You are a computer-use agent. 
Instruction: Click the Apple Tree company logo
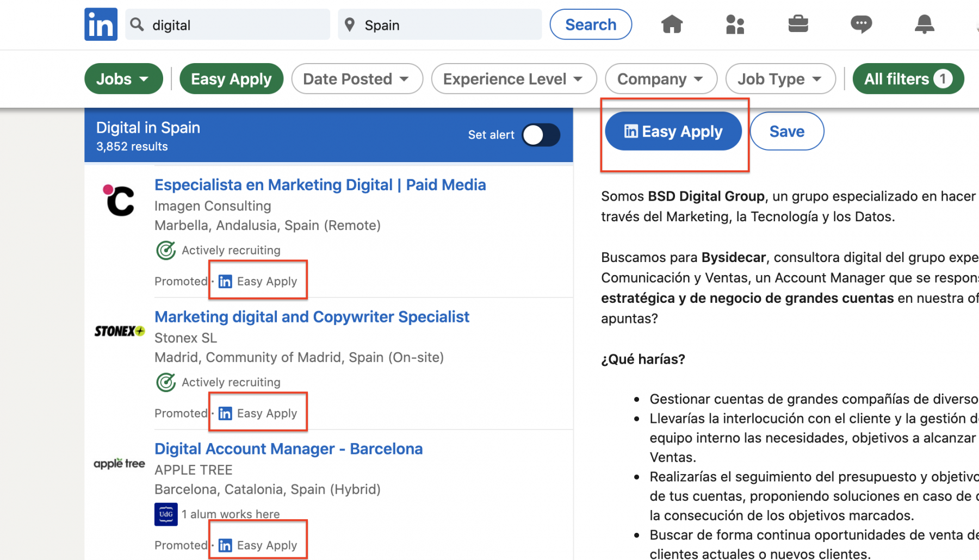120,463
